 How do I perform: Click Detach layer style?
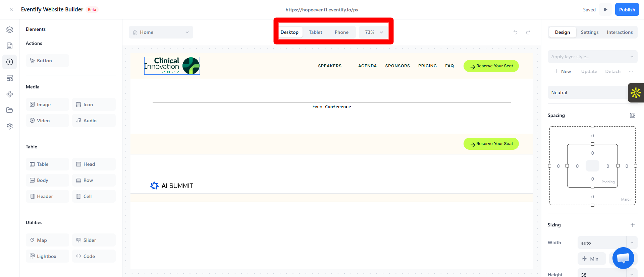point(613,71)
